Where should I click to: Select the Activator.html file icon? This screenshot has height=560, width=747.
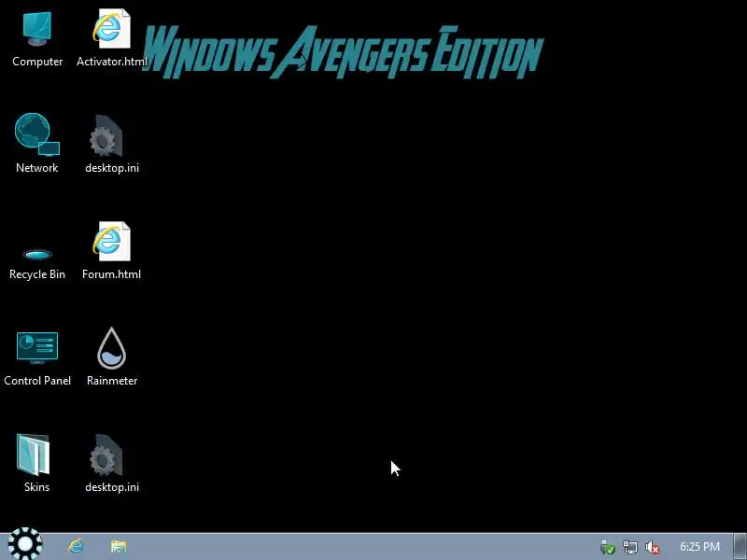pyautogui.click(x=111, y=39)
